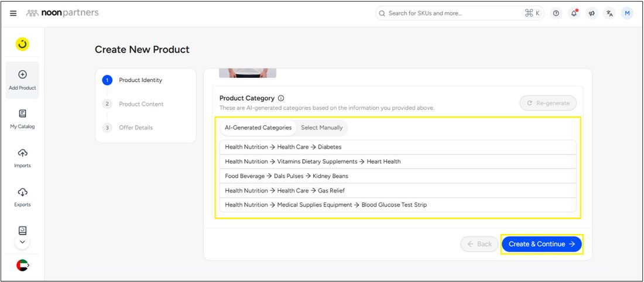Select the Kidney Beans category row
Viewport: 644px width, 282px height.
coord(398,176)
